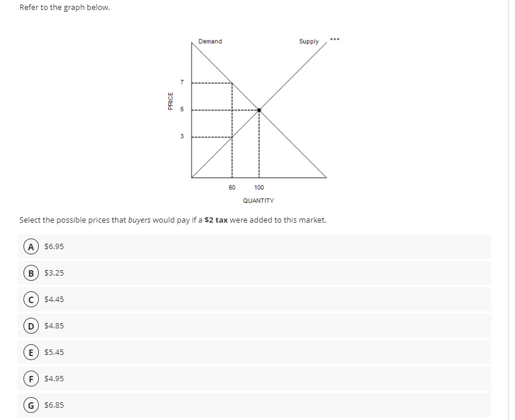Click the equilibrium point dot on graph

(259, 110)
